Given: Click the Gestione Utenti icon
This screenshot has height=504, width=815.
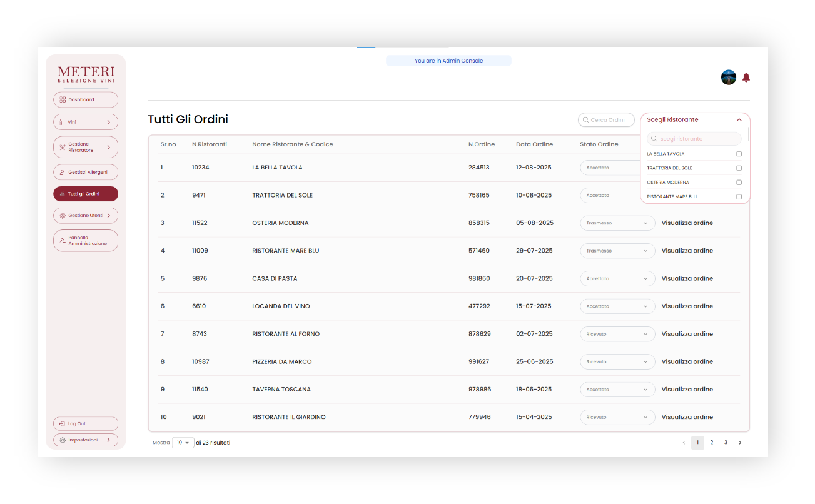Looking at the screenshot, I should point(63,216).
